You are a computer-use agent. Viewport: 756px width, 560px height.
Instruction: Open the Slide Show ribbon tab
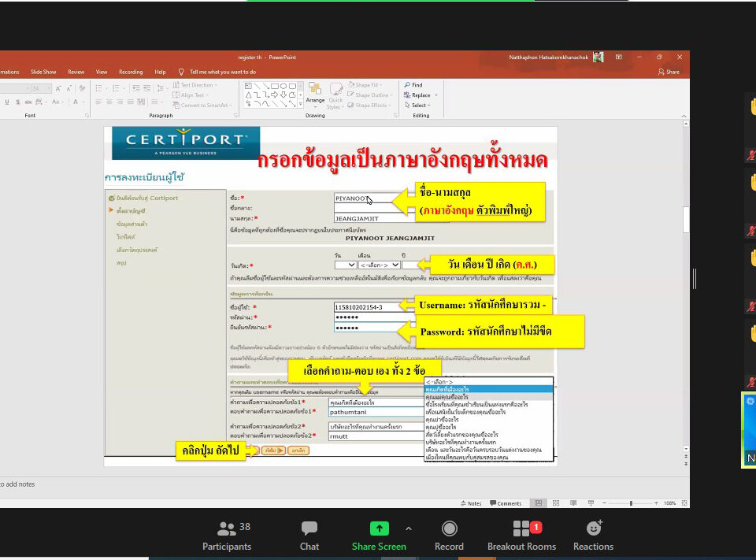(43, 72)
